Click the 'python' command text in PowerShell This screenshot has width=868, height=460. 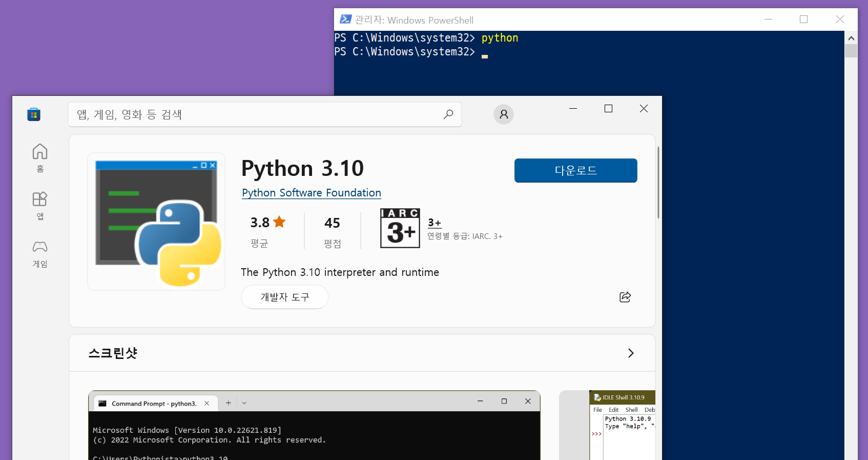(x=500, y=38)
